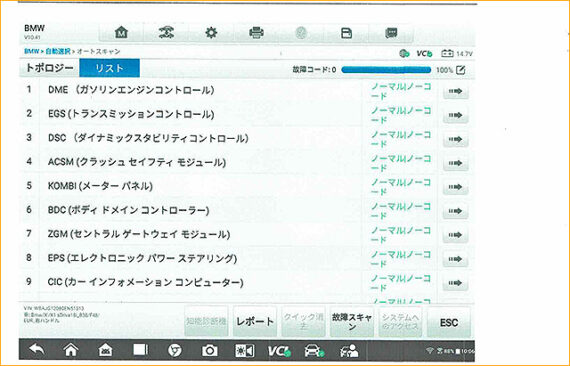This screenshot has width=570, height=366.
Task: Show recent apps square icon
Action: 140,350
